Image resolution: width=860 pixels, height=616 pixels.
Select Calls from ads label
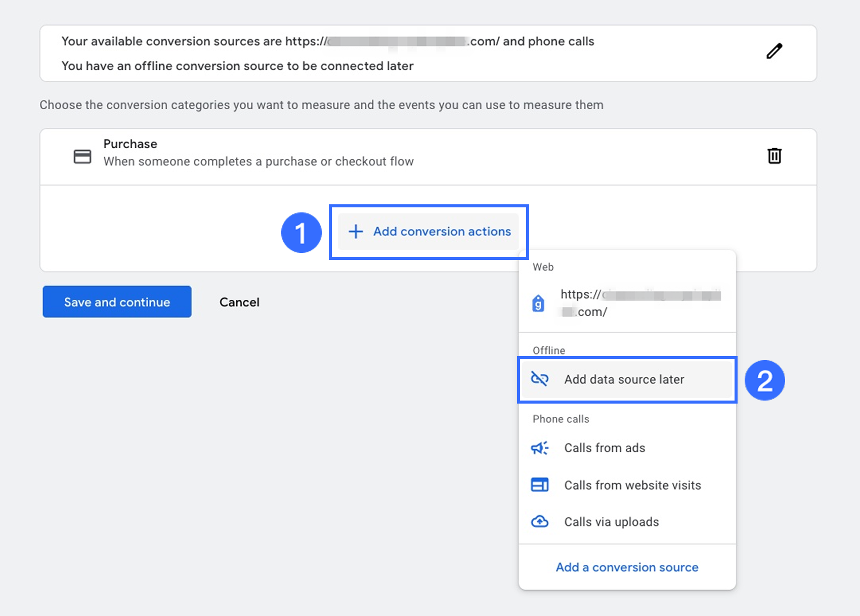(605, 448)
